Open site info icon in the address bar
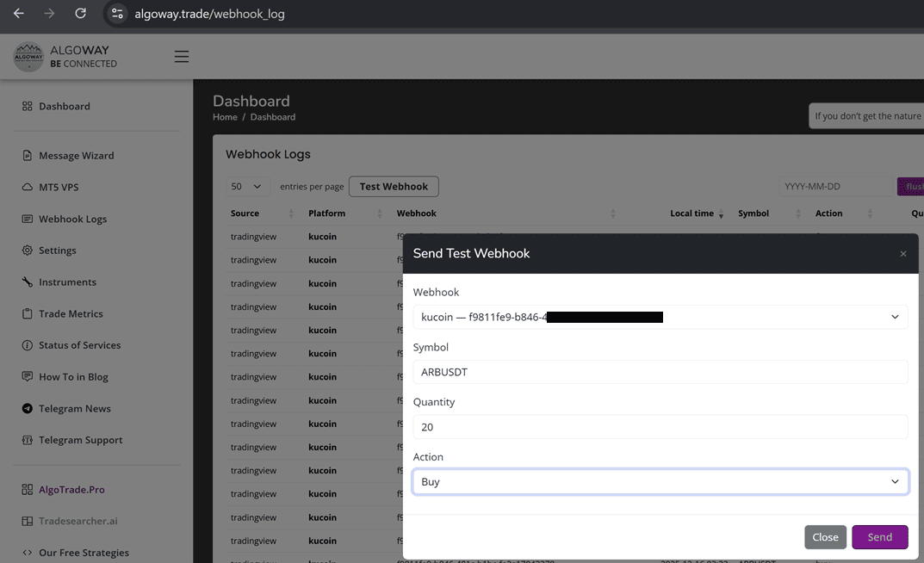The width and height of the screenshot is (924, 563). (117, 14)
